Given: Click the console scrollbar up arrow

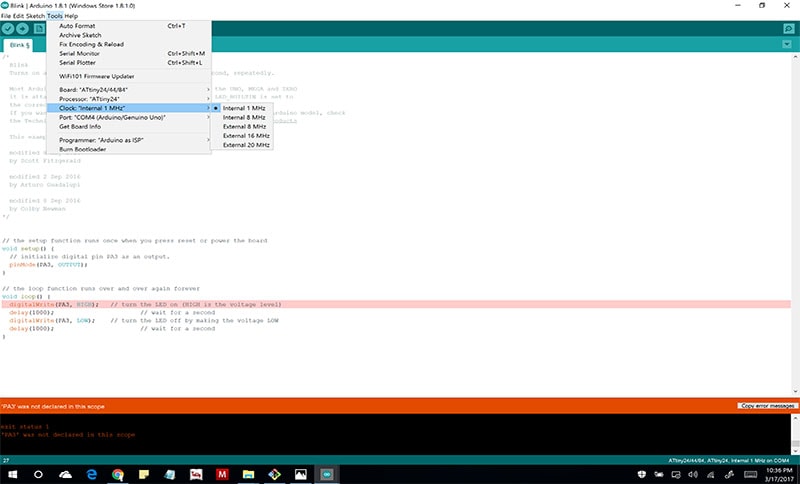Looking at the screenshot, I should click(x=795, y=417).
